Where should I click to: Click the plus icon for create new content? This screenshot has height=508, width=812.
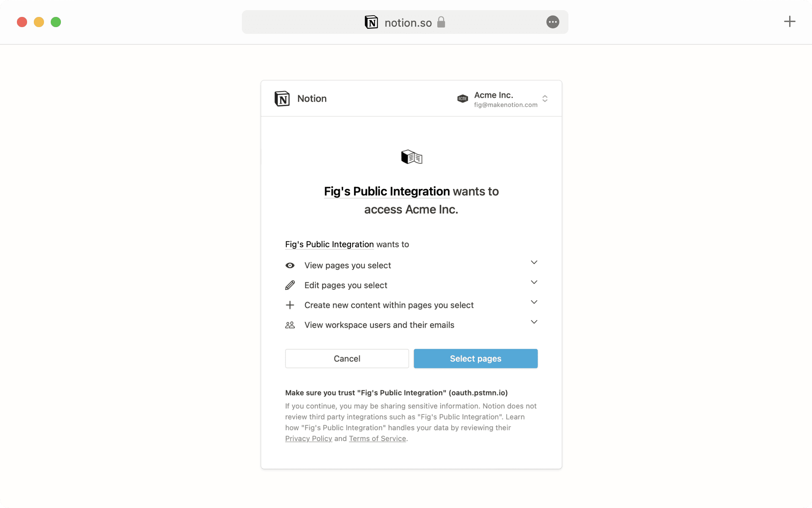point(290,305)
